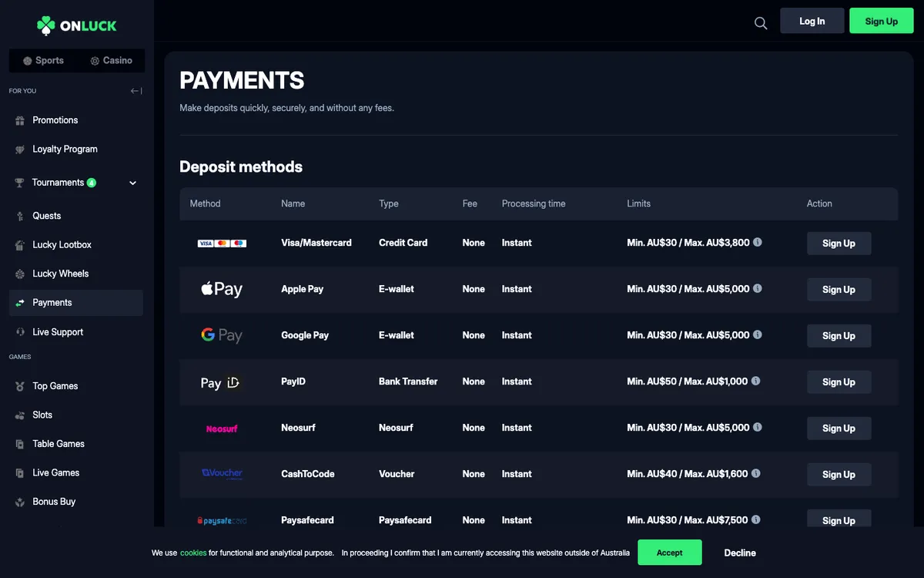Viewport: 924px width, 578px height.
Task: Click the Quests icon in sidebar
Action: click(x=20, y=217)
